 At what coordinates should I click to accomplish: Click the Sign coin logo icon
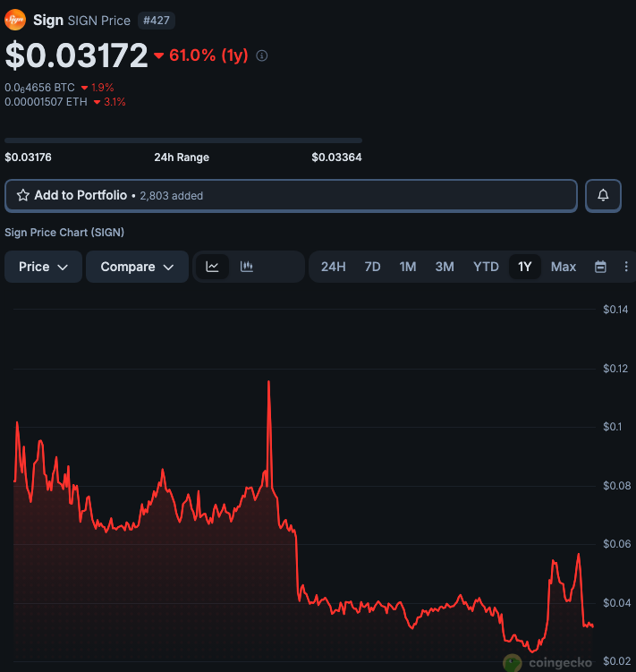15,21
